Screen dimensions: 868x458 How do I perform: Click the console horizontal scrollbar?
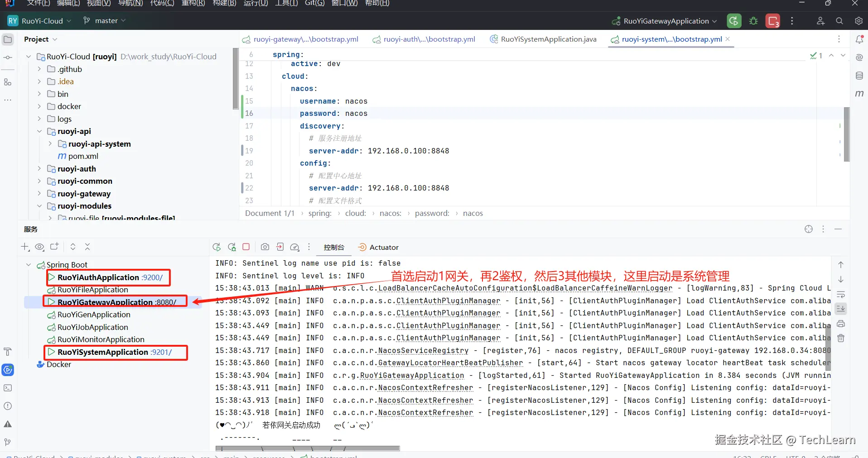pos(308,448)
